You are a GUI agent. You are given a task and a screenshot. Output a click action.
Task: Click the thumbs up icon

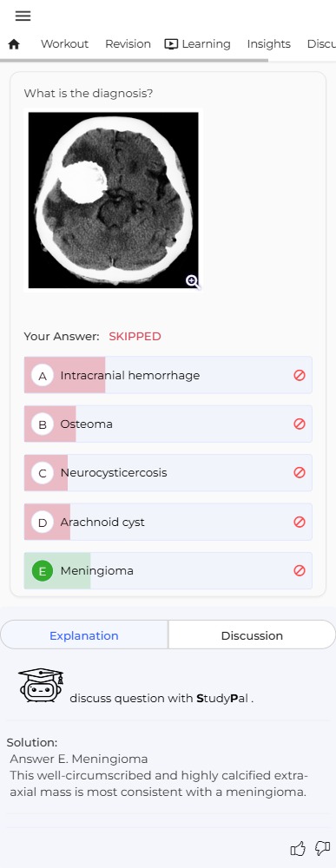(298, 848)
